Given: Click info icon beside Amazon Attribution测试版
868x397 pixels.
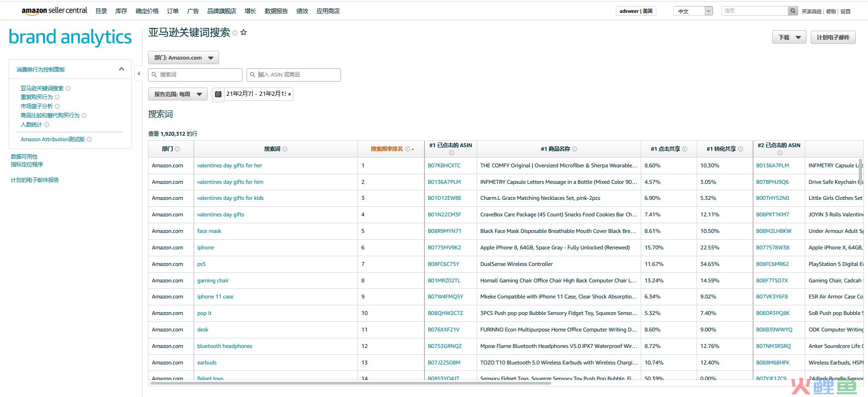Looking at the screenshot, I should (89, 139).
